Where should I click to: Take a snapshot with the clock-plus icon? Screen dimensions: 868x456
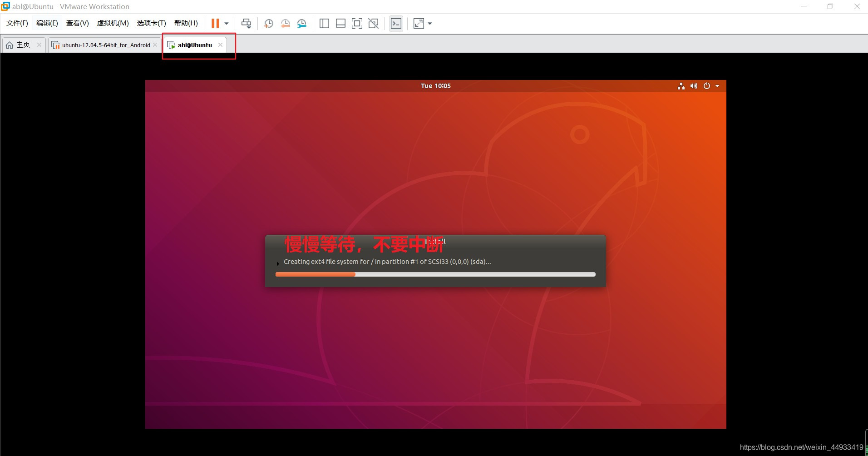(x=269, y=24)
